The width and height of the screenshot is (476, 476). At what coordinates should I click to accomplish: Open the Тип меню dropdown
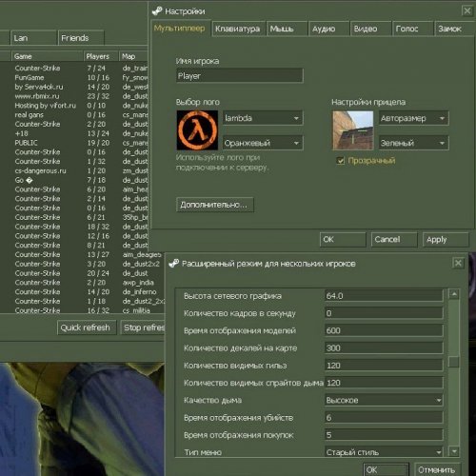(384, 452)
